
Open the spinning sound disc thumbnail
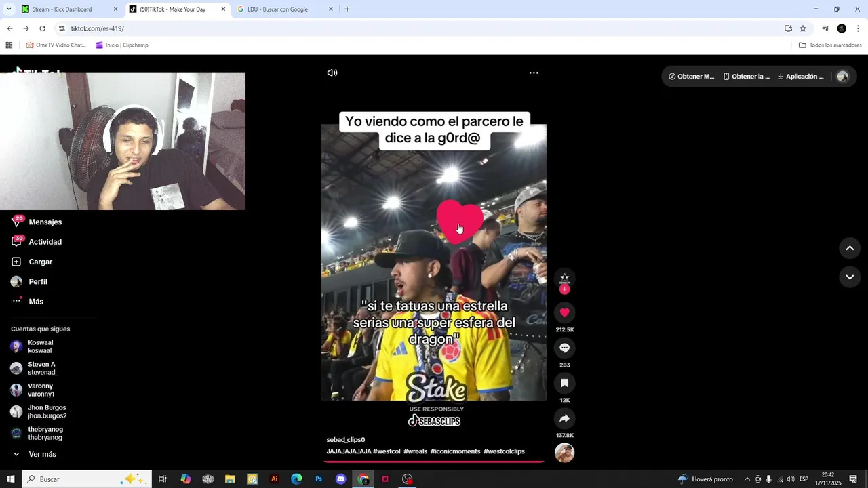[564, 453]
